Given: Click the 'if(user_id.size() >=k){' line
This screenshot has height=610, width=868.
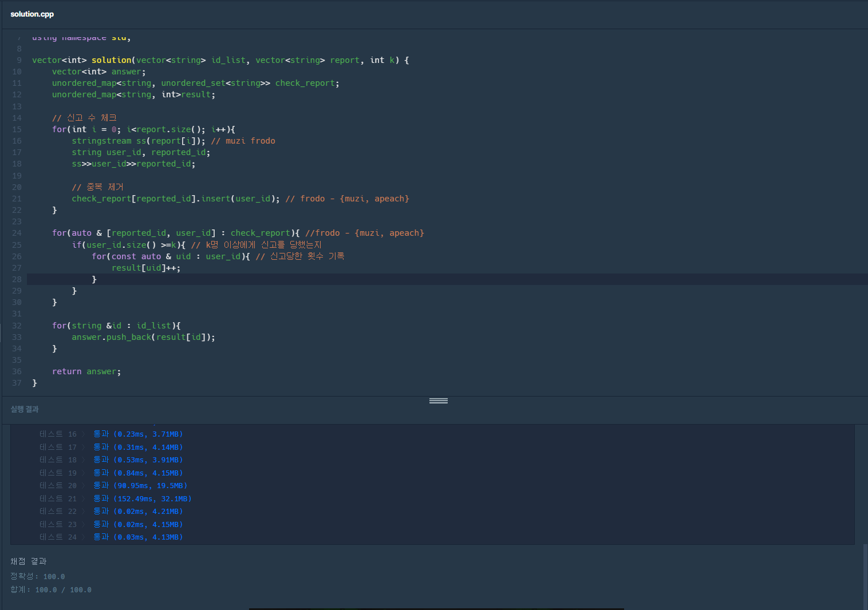Looking at the screenshot, I should tap(196, 245).
